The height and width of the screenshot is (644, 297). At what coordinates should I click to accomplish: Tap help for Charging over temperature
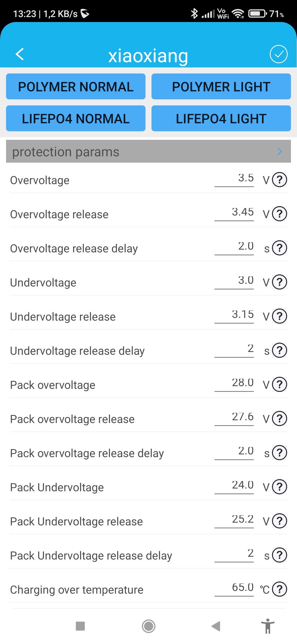(279, 589)
